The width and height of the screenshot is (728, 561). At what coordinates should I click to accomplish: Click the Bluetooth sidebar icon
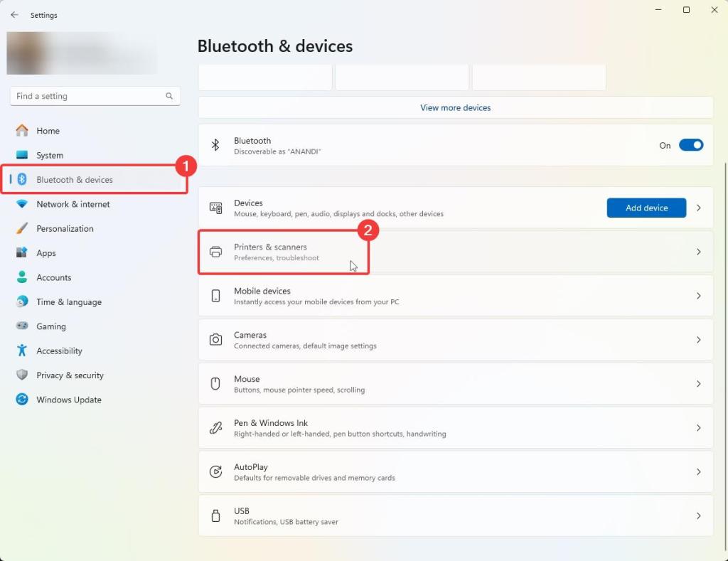22,179
